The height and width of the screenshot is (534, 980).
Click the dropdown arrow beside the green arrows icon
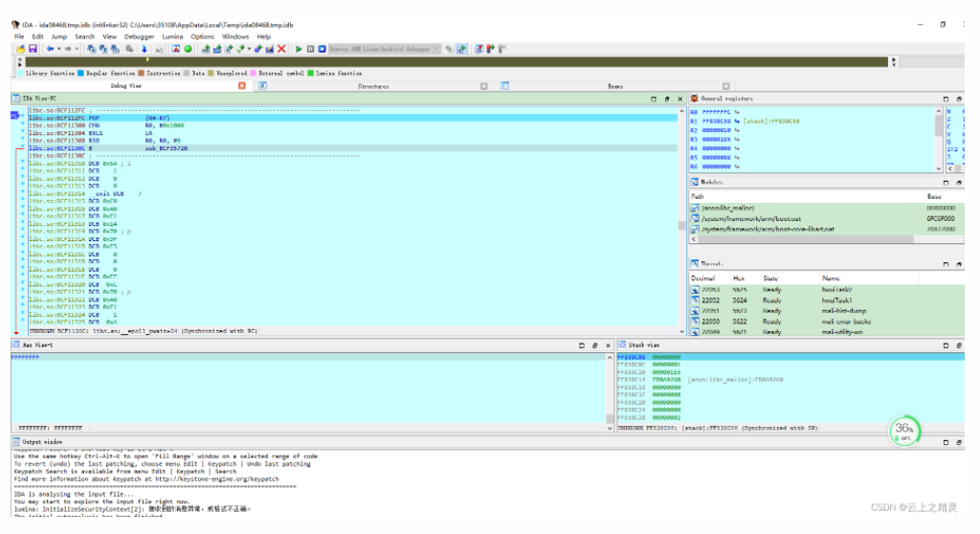(250, 49)
